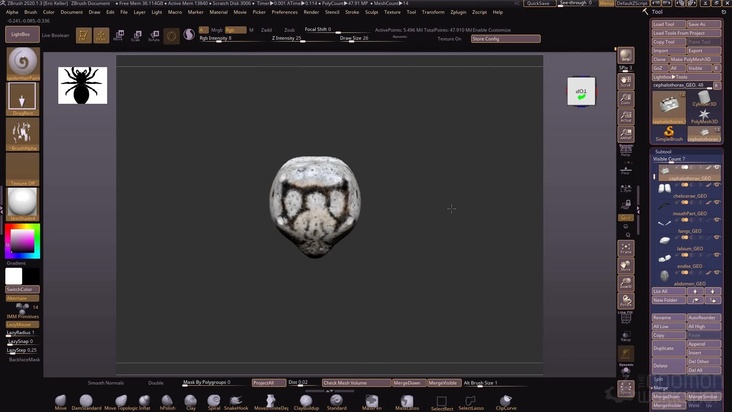Select the Inflat brush
This screenshot has width=732, height=412.
(x=144, y=402)
